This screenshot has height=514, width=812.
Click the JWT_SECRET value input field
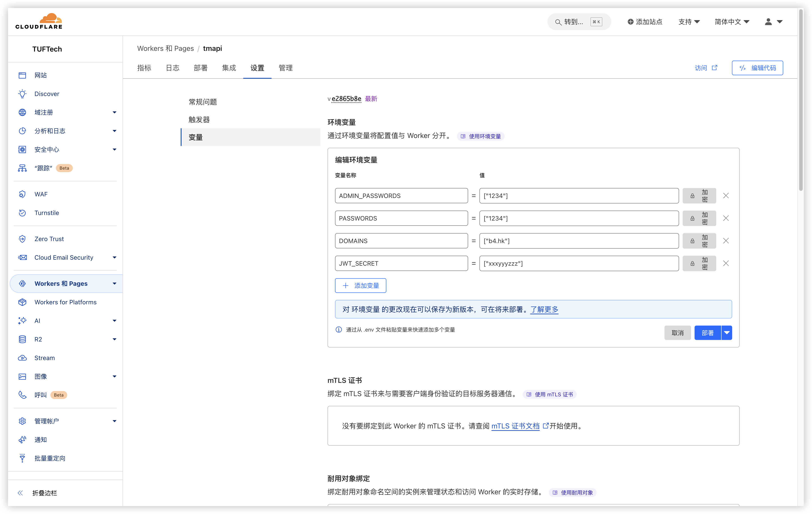click(x=579, y=263)
